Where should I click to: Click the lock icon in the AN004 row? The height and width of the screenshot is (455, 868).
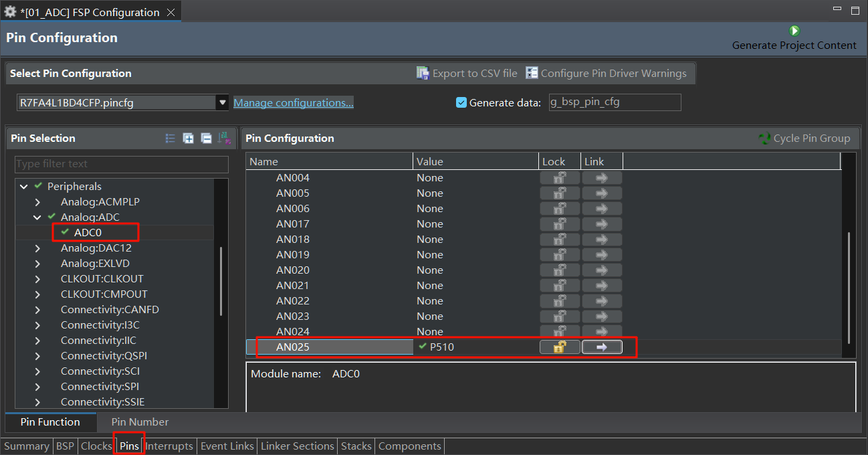560,177
